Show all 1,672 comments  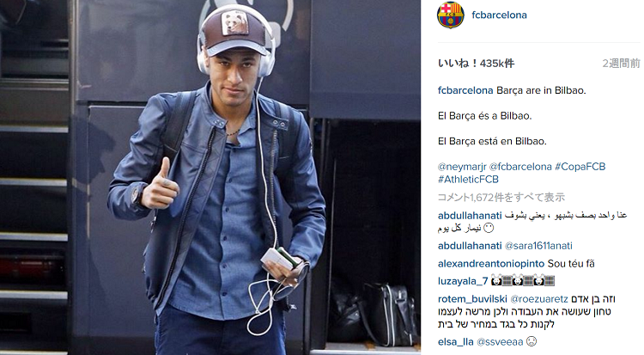coord(501,198)
